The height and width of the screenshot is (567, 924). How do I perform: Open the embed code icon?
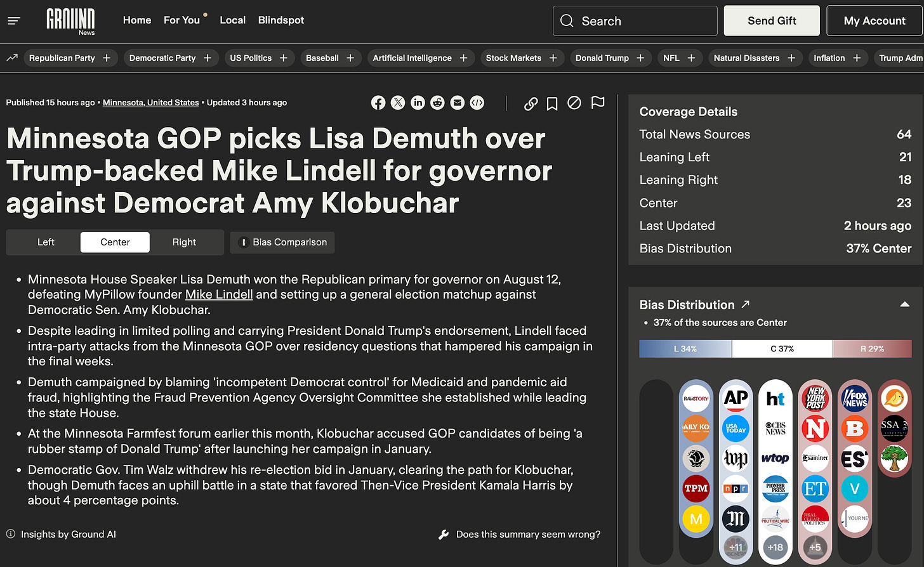477,103
